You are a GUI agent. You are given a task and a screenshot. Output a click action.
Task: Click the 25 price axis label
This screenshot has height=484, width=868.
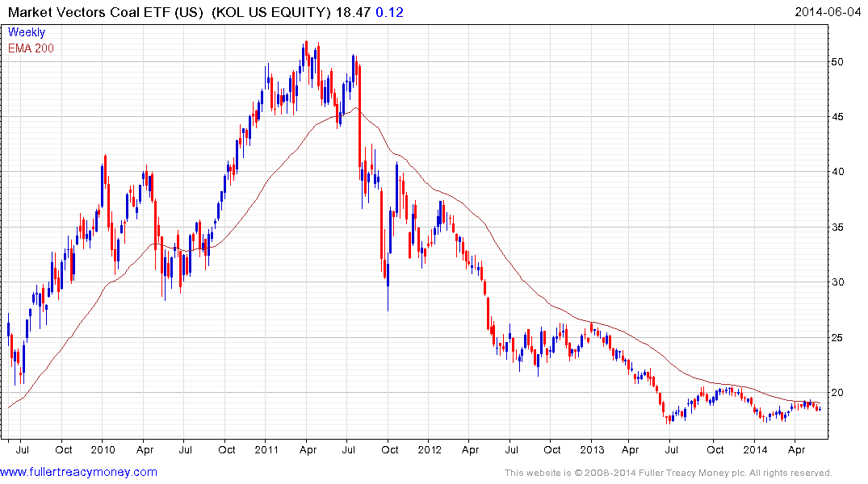coord(837,337)
